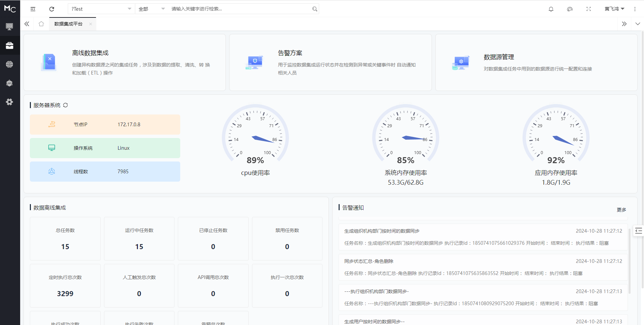Open the settings gear in the sidebar
The height and width of the screenshot is (325, 644).
[10, 102]
